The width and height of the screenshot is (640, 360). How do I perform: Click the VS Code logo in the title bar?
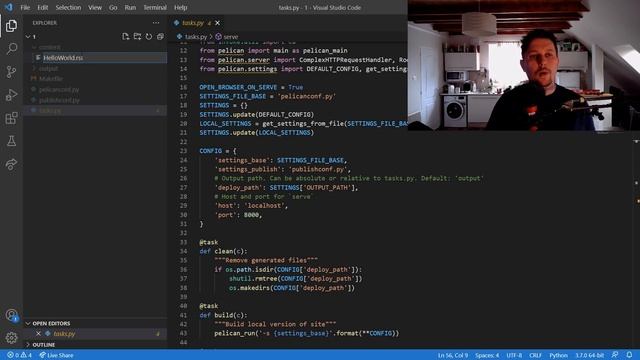click(9, 7)
